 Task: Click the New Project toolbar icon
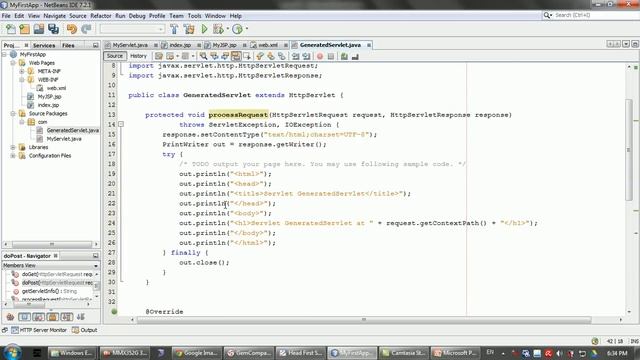[x=24, y=29]
